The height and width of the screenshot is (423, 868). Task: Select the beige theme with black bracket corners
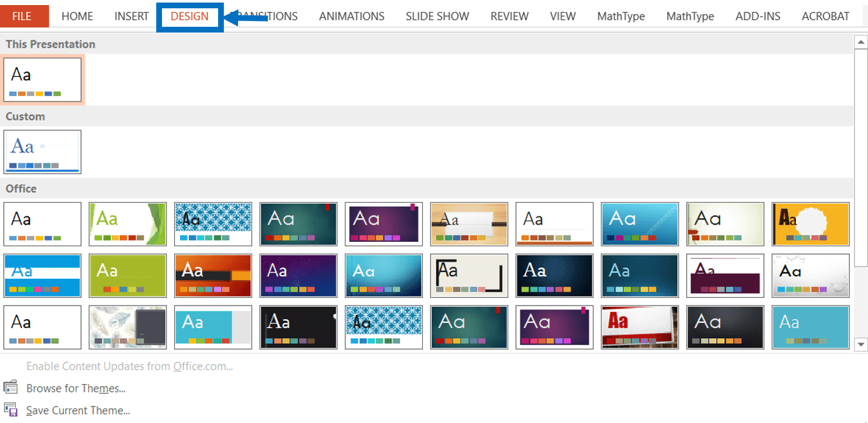coord(469,276)
